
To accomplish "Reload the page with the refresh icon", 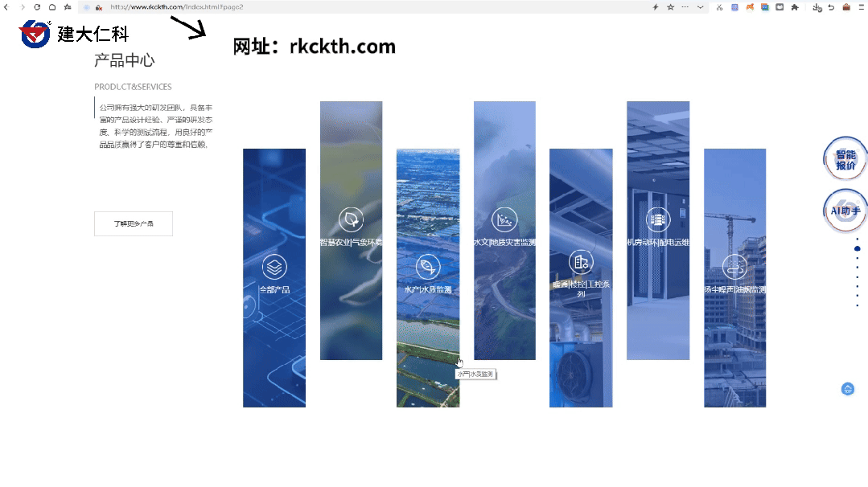I will point(37,7).
